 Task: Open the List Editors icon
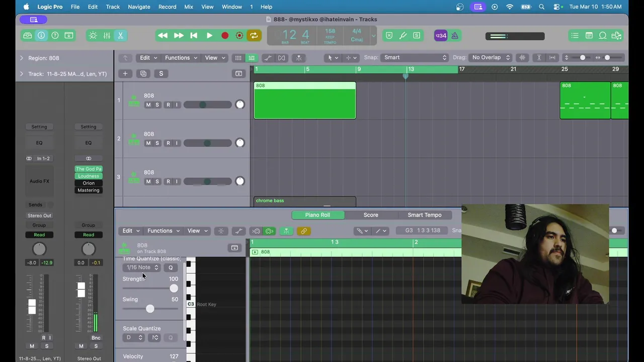coord(575,36)
